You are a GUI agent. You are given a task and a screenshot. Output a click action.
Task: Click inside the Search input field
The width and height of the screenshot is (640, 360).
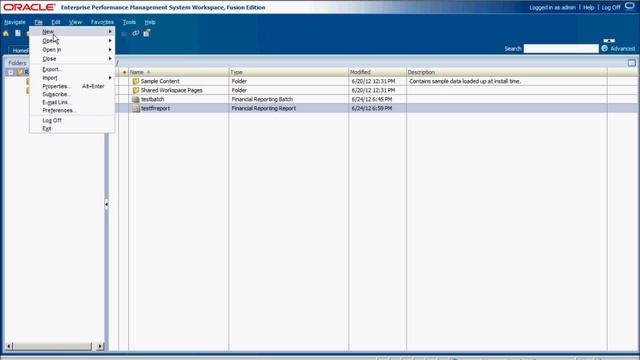(561, 49)
